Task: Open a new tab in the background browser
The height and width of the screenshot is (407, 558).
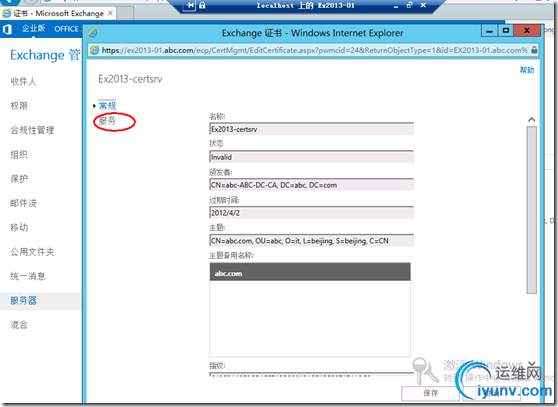Action: (x=125, y=14)
